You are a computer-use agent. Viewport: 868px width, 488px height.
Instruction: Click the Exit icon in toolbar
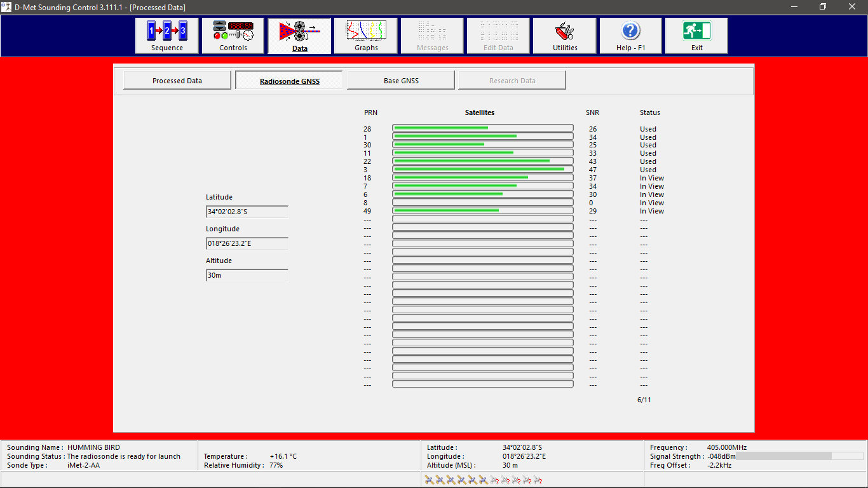pos(696,36)
